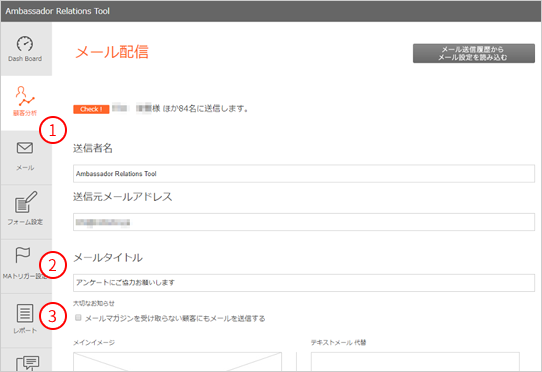Click the フォーム設定 sidebar label
This screenshot has width=542, height=372.
(25, 222)
